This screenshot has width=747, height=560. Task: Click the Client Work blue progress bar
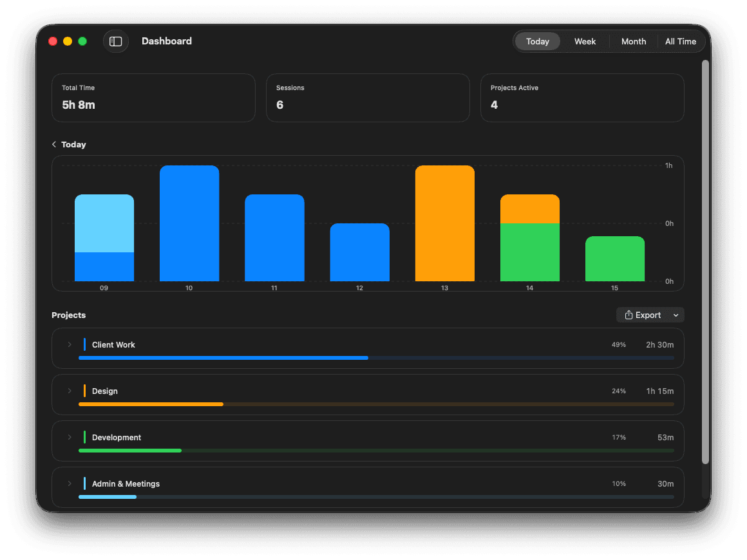coord(223,358)
